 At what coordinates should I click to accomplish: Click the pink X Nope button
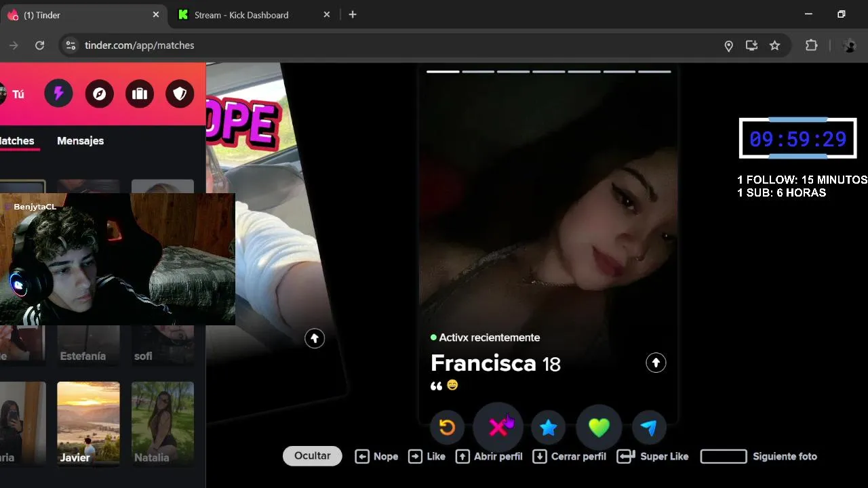tap(498, 427)
